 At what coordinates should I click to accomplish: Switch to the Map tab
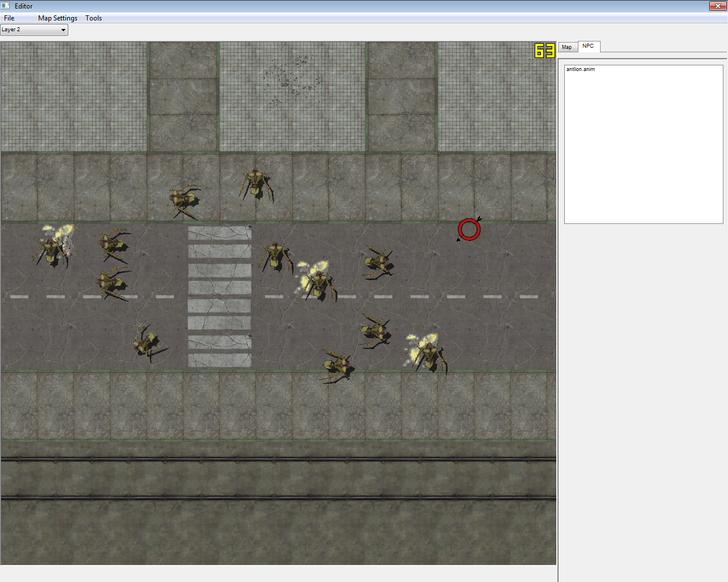point(567,47)
